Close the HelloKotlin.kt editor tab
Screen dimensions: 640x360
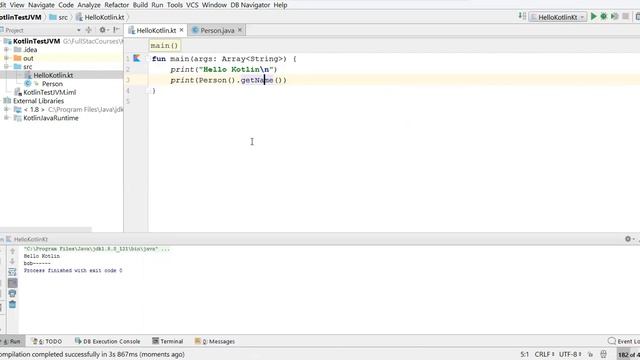pyautogui.click(x=182, y=30)
